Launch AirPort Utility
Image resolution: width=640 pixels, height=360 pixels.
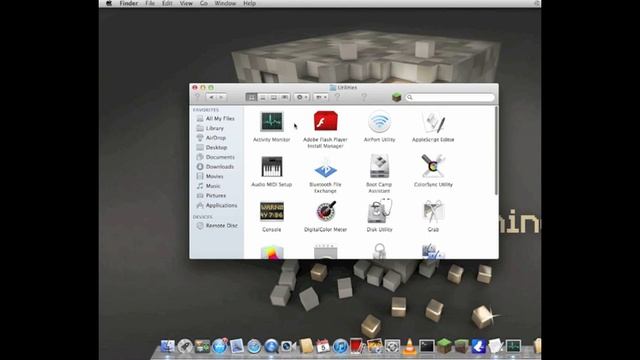point(379,121)
